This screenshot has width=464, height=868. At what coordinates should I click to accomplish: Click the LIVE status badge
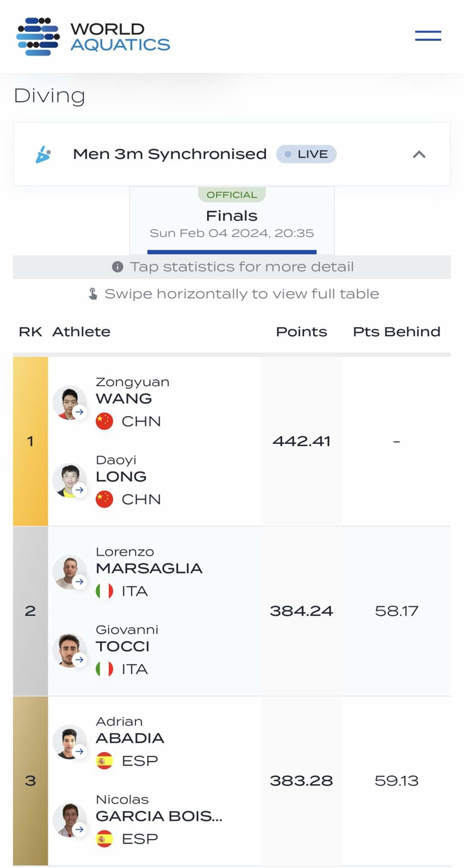tap(307, 154)
